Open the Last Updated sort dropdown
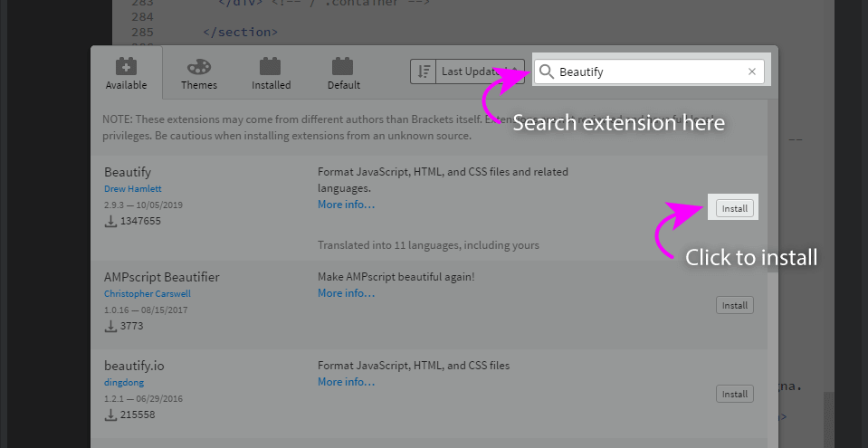 pos(481,71)
